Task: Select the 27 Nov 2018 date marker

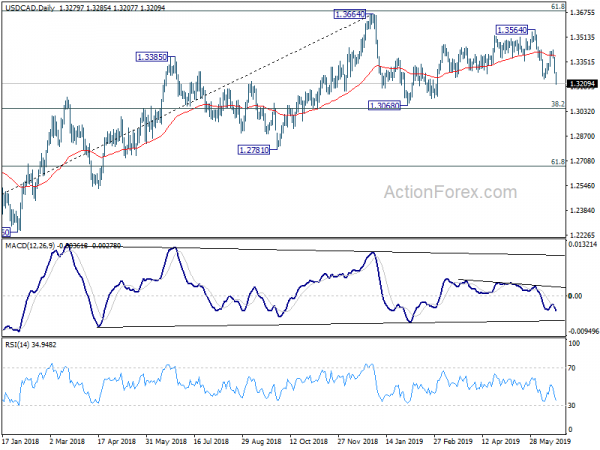Action: click(357, 442)
